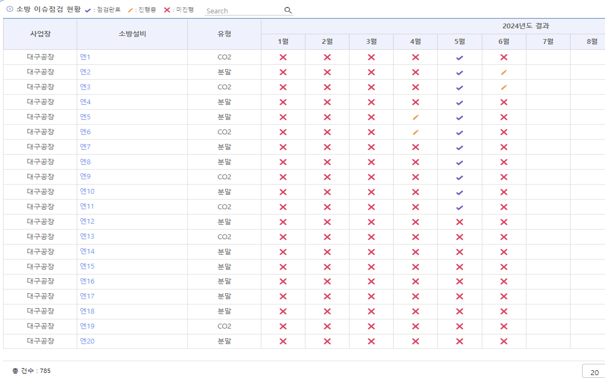Click the June in-progress icon for 연2
Screen dimensions: 605x378
pyautogui.click(x=504, y=72)
